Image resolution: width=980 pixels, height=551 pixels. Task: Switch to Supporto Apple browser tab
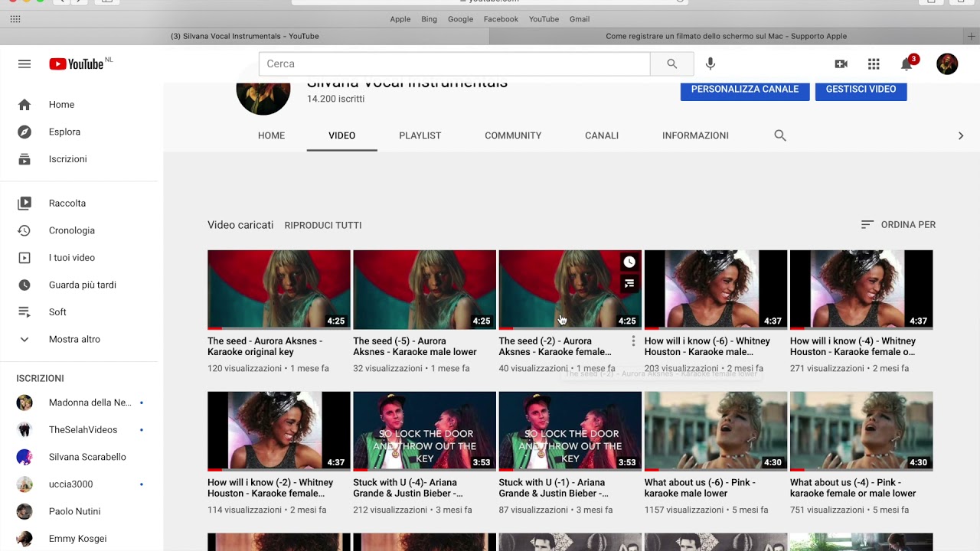point(727,36)
